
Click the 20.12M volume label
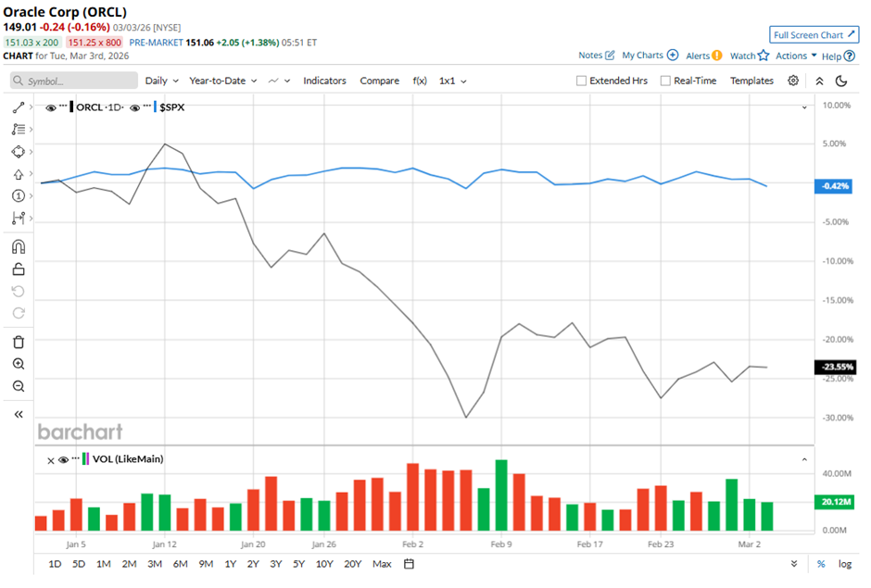coord(833,501)
